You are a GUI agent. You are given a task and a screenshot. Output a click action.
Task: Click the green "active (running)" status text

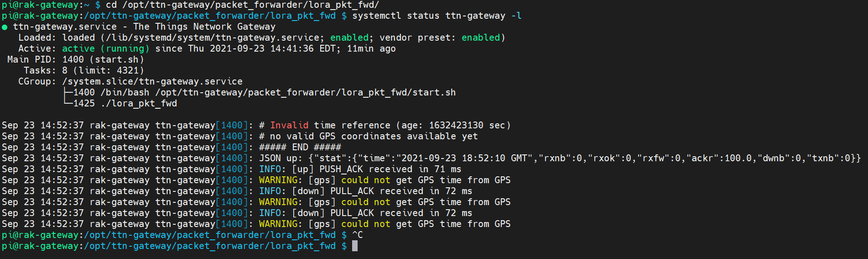(x=106, y=48)
